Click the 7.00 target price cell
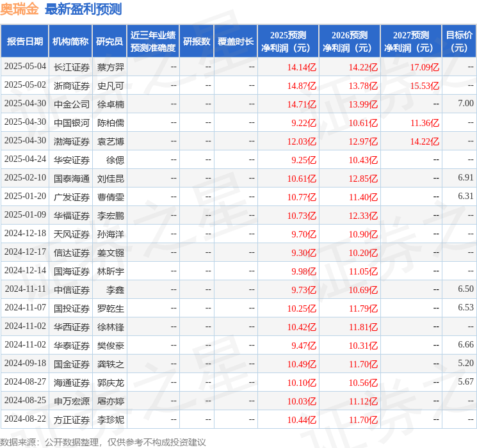Screen dimensions: 477x448 (x=465, y=104)
